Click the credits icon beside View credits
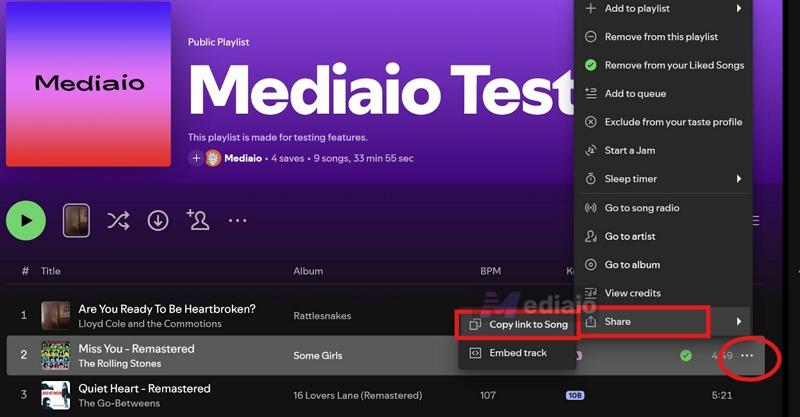 point(590,293)
